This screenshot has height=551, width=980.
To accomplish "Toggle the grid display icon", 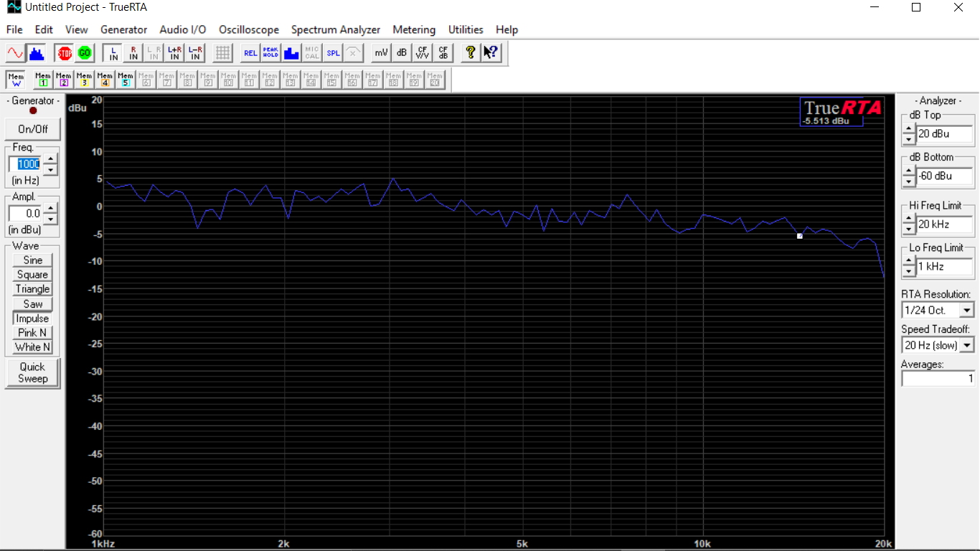I will click(222, 53).
